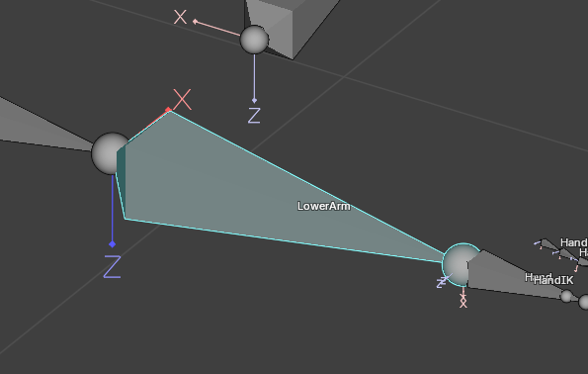Select the small joint sphere at Hand bone tip
The image size is (588, 374).
tap(566, 296)
